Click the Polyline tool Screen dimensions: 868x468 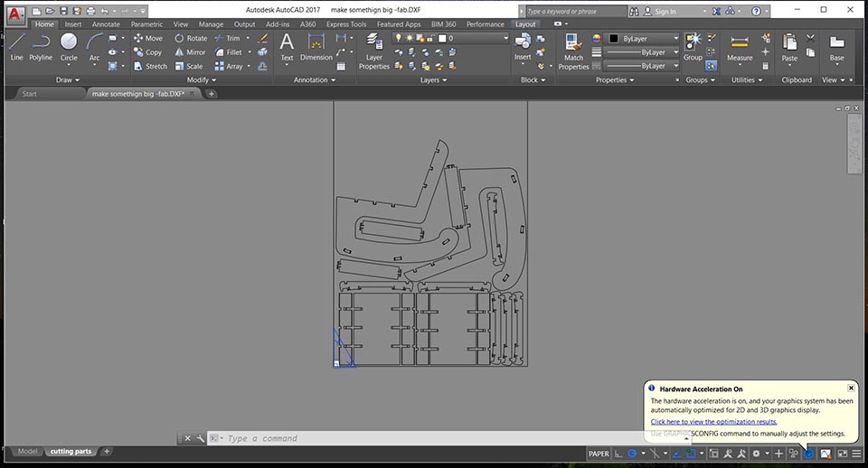41,47
